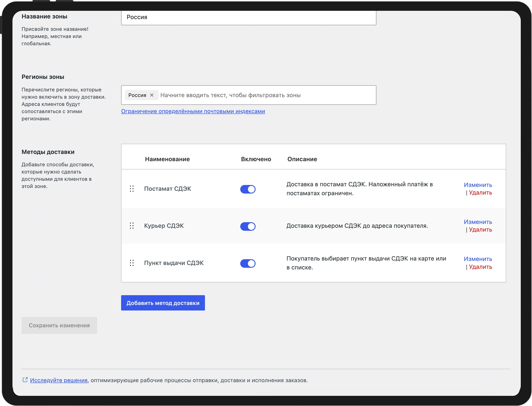Open Ограничение определёнными почтовыми индексами link
This screenshot has height=406, width=532.
click(x=193, y=111)
